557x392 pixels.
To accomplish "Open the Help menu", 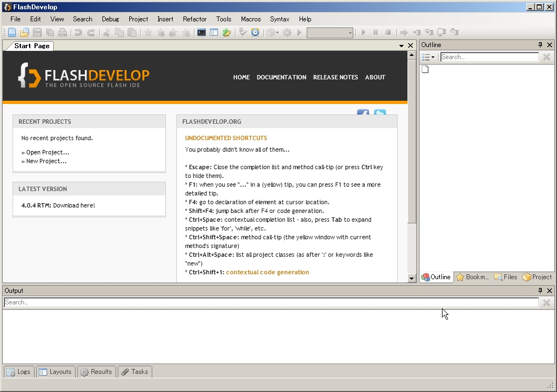I will tap(305, 19).
